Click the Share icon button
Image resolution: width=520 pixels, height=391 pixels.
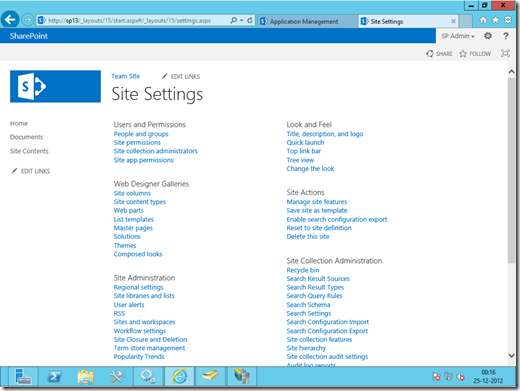click(439, 54)
